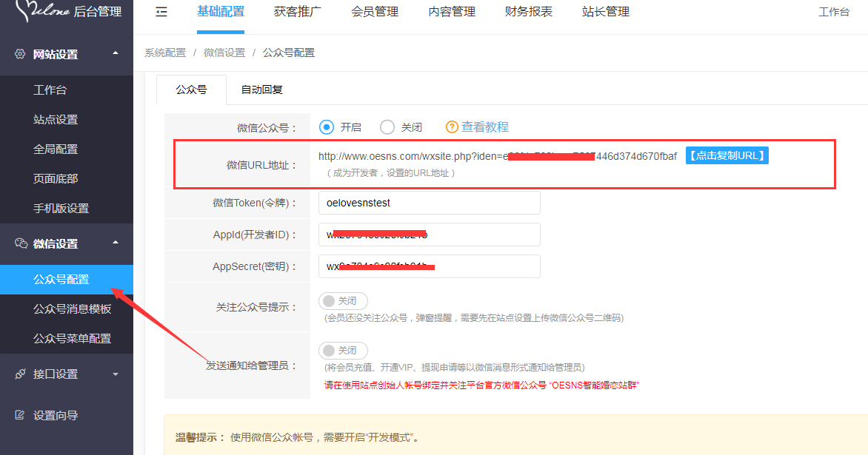The width and height of the screenshot is (868, 455).
Task: Open 公众号菜单配置 in sidebar
Action: [72, 338]
